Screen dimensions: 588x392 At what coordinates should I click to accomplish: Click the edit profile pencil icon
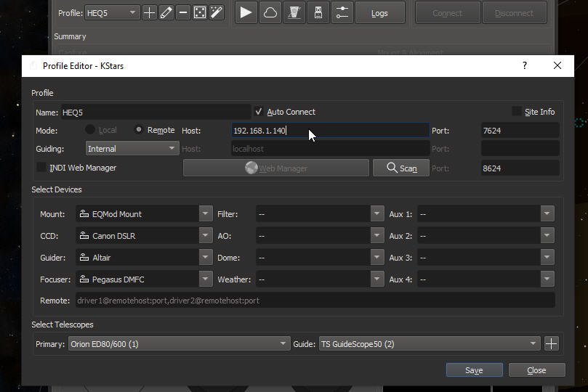pos(166,13)
